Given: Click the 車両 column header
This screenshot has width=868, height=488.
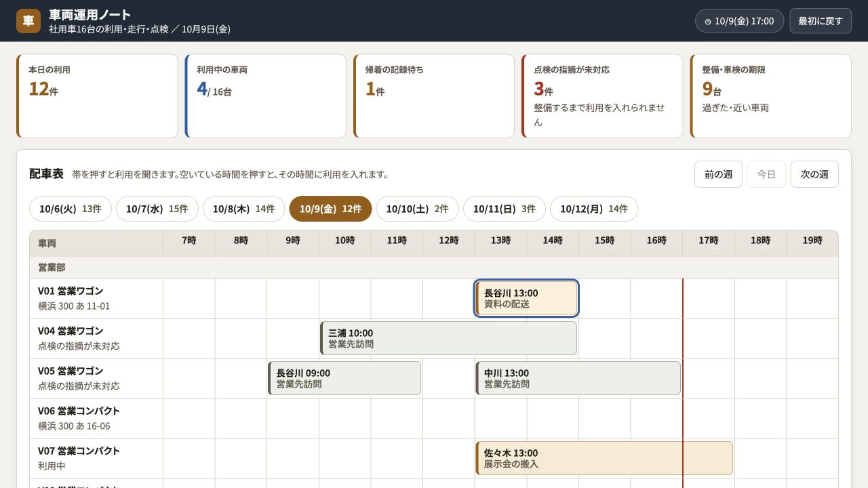Looking at the screenshot, I should [96, 243].
